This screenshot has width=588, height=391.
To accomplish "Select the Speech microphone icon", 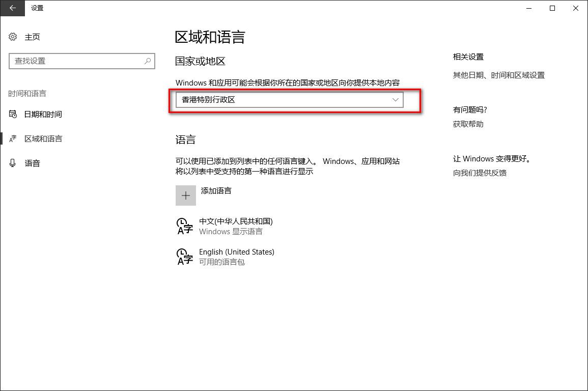I will [x=13, y=163].
